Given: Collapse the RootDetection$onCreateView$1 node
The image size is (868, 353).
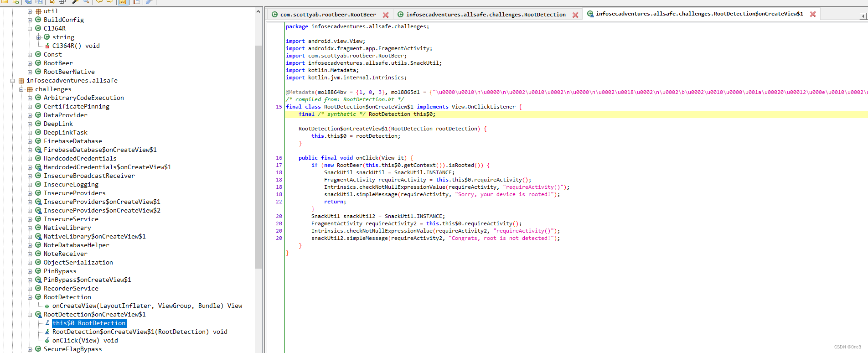Looking at the screenshot, I should (30, 315).
